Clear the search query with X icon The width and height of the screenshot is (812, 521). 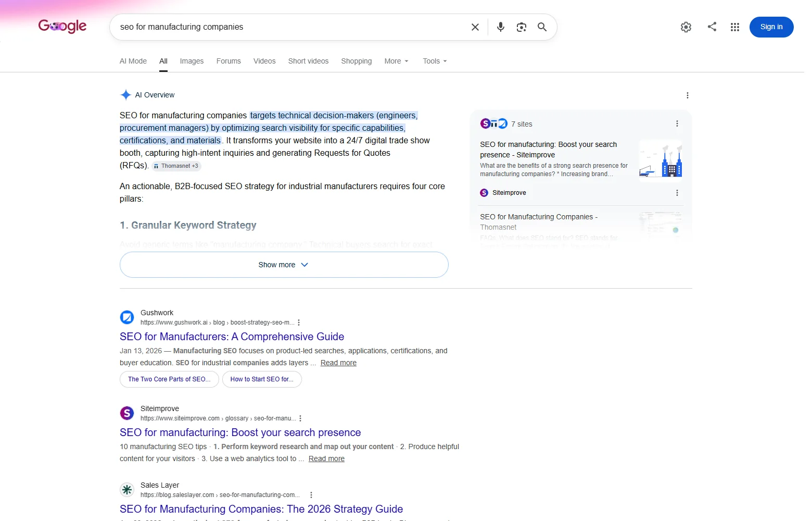[x=475, y=27]
